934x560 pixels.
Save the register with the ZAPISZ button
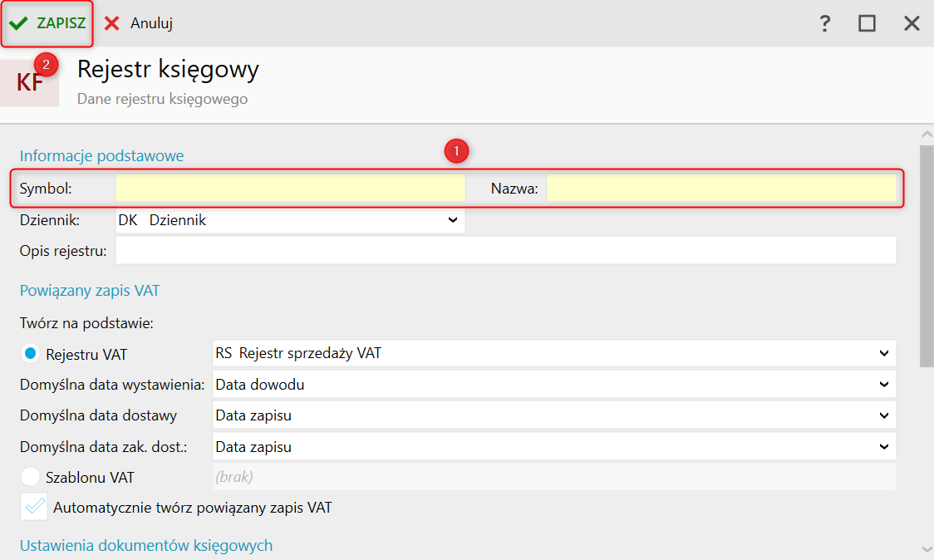[47, 23]
